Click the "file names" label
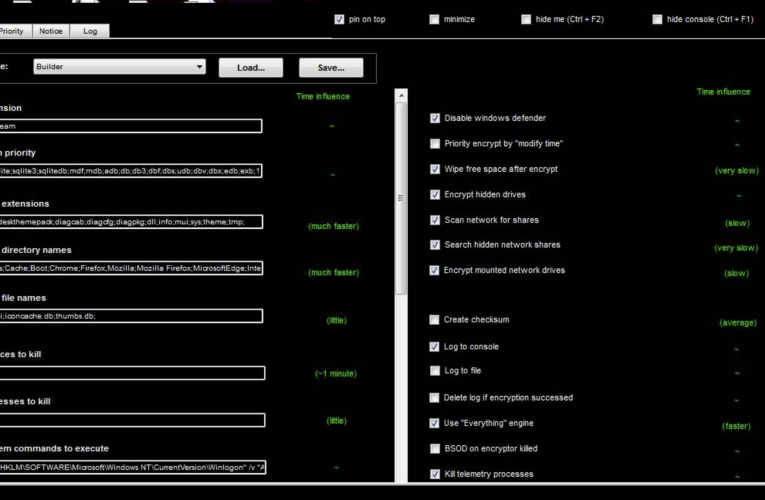The height and width of the screenshot is (500, 765). point(23,298)
